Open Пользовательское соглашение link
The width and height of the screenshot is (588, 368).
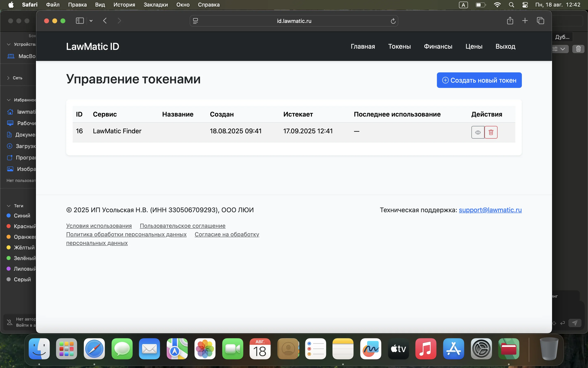click(183, 226)
